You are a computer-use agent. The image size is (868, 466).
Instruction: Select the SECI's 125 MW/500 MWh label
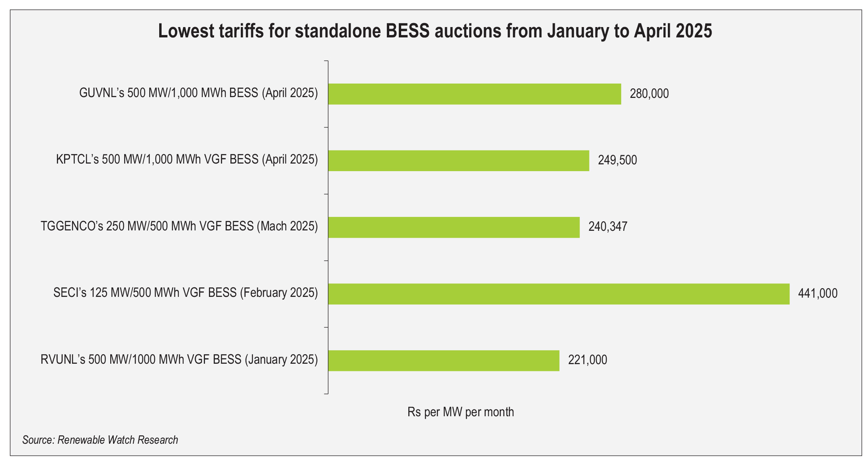coord(185,293)
